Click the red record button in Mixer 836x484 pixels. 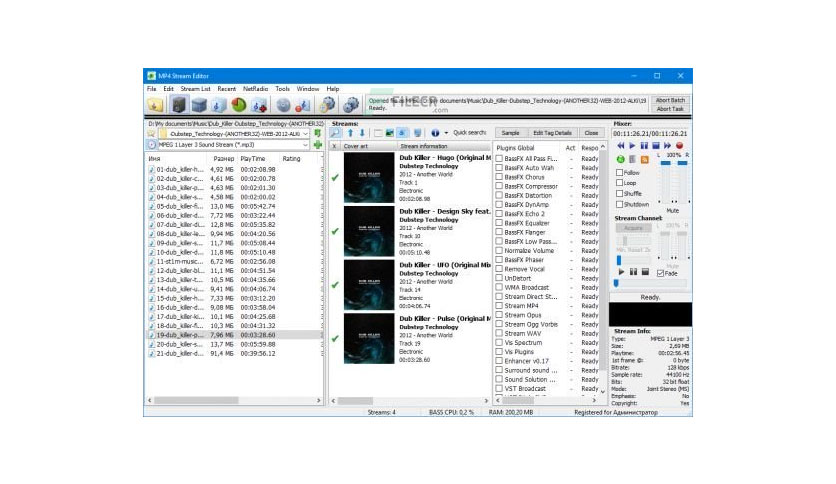click(680, 145)
